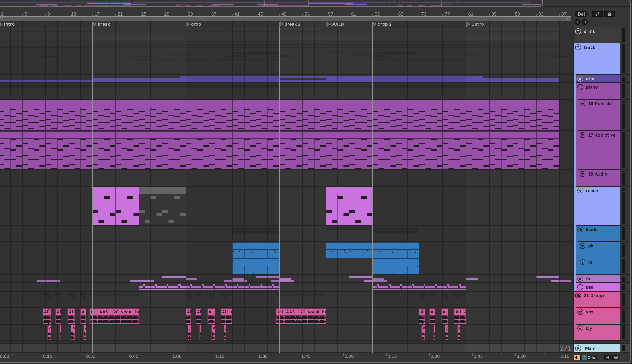Click the 31 Group fold icon
This screenshot has width=632, height=364.
[578, 296]
